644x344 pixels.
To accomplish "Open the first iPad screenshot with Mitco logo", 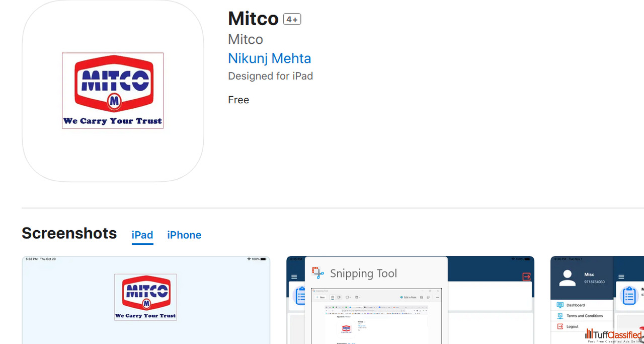I will coord(146,300).
